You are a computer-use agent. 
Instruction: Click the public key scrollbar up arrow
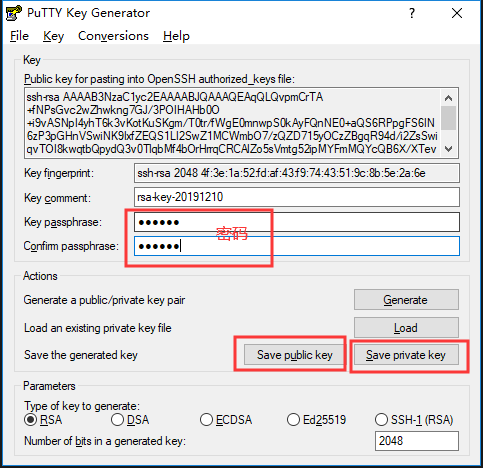(449, 98)
